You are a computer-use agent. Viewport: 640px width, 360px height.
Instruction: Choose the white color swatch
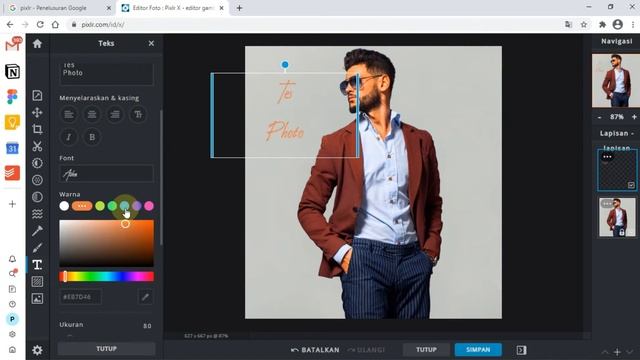pyautogui.click(x=64, y=206)
